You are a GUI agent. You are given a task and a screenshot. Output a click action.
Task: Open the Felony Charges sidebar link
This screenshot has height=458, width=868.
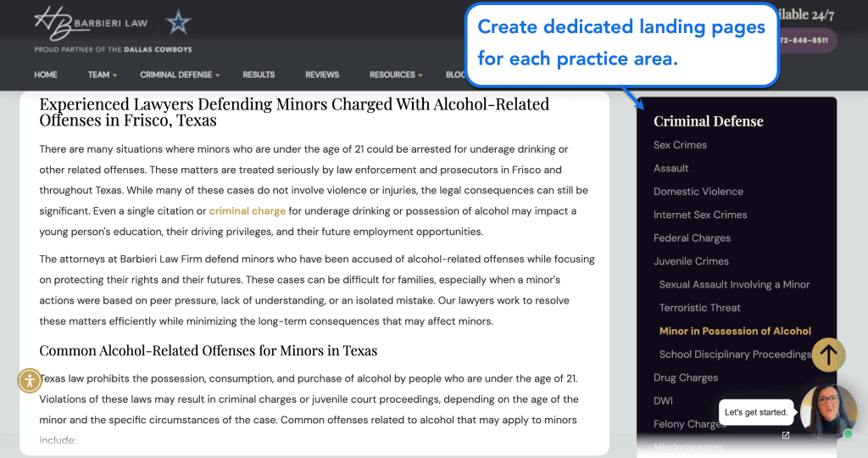(689, 424)
